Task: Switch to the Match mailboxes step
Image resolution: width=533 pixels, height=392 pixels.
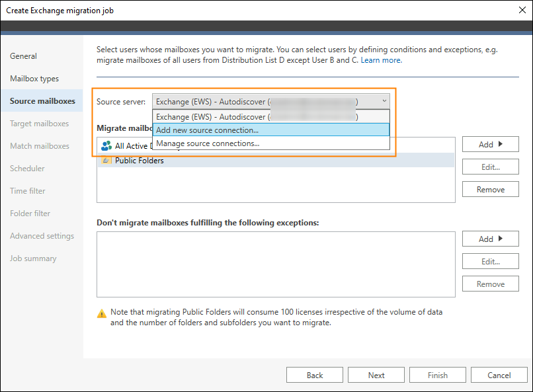Action: pyautogui.click(x=40, y=145)
